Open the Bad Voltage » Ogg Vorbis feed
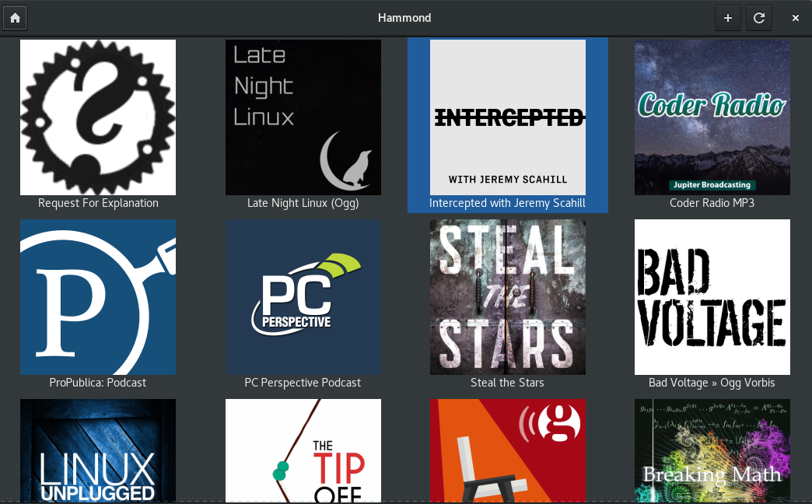Viewport: 812px width, 504px height. [x=712, y=297]
